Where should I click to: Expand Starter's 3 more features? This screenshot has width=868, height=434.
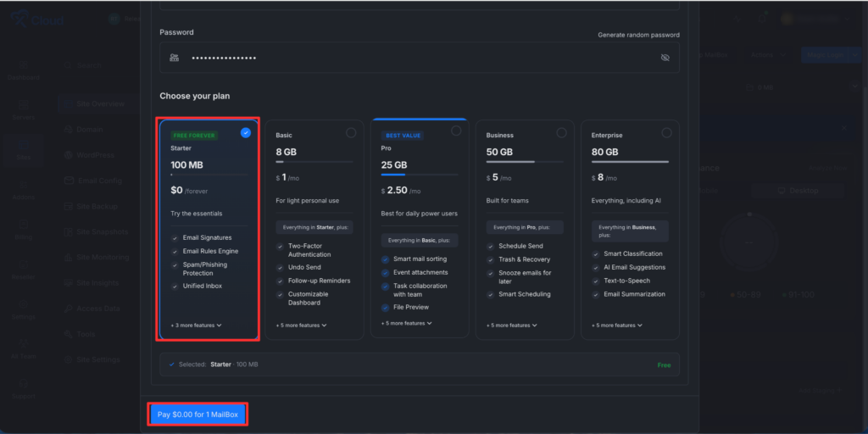tap(196, 325)
